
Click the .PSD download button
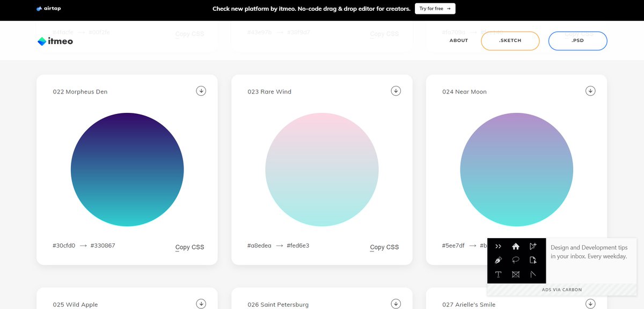(577, 41)
